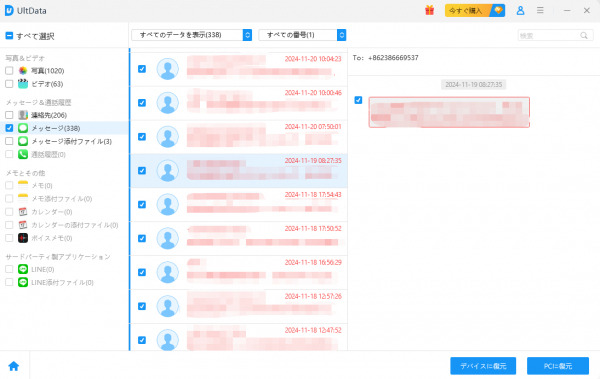Click PCに復元 restore to PC button
The width and height of the screenshot is (600, 379).
[x=558, y=366]
